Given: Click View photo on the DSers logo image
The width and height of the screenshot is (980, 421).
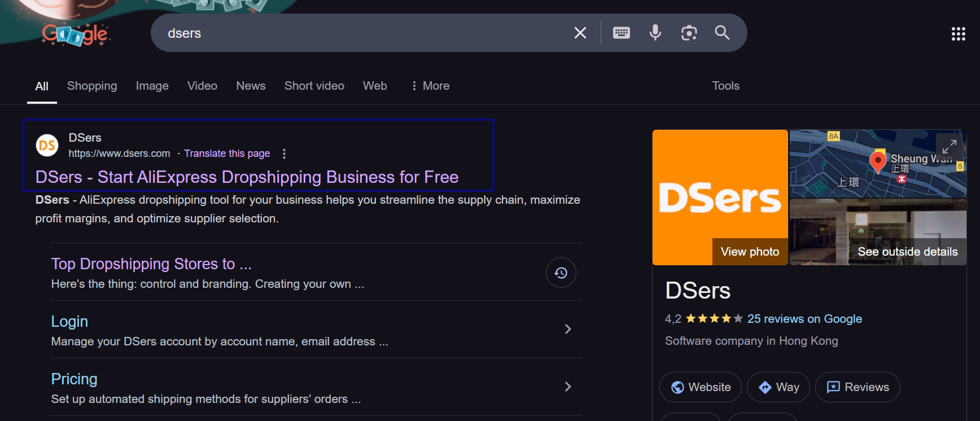Looking at the screenshot, I should [750, 252].
